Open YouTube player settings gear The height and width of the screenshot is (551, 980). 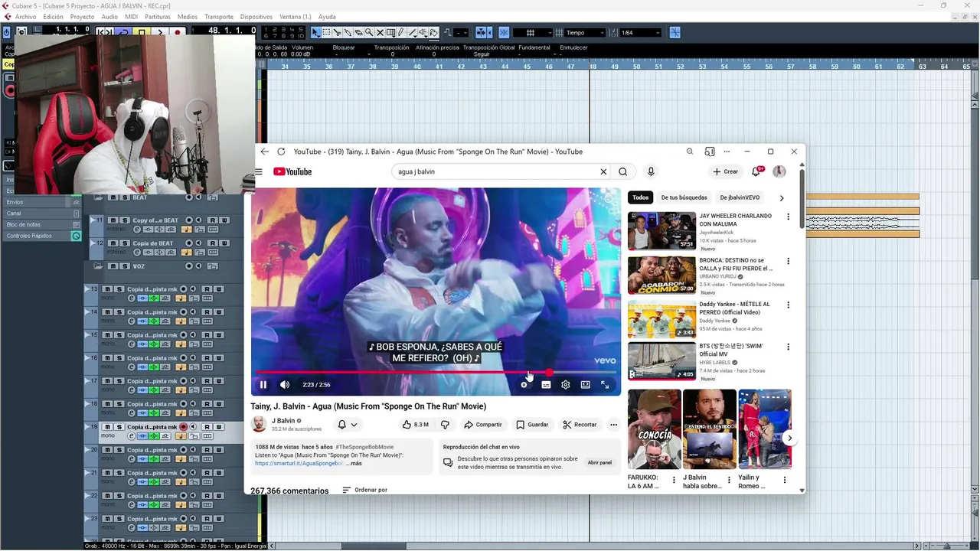click(x=565, y=385)
